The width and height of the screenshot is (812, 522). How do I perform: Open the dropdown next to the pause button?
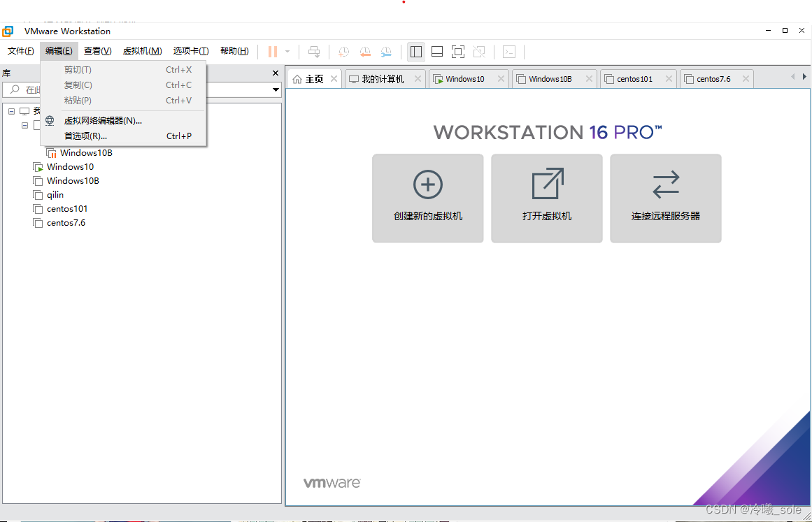tap(286, 52)
